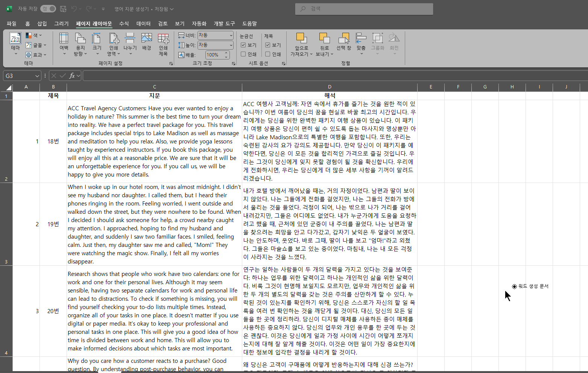Set the 인쇄 영역 print area

pos(114,44)
